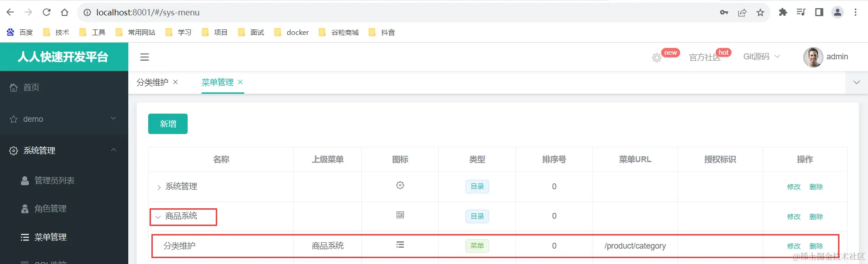Image resolution: width=868 pixels, height=264 pixels.
Task: Open the admin user menu
Action: [x=826, y=57]
